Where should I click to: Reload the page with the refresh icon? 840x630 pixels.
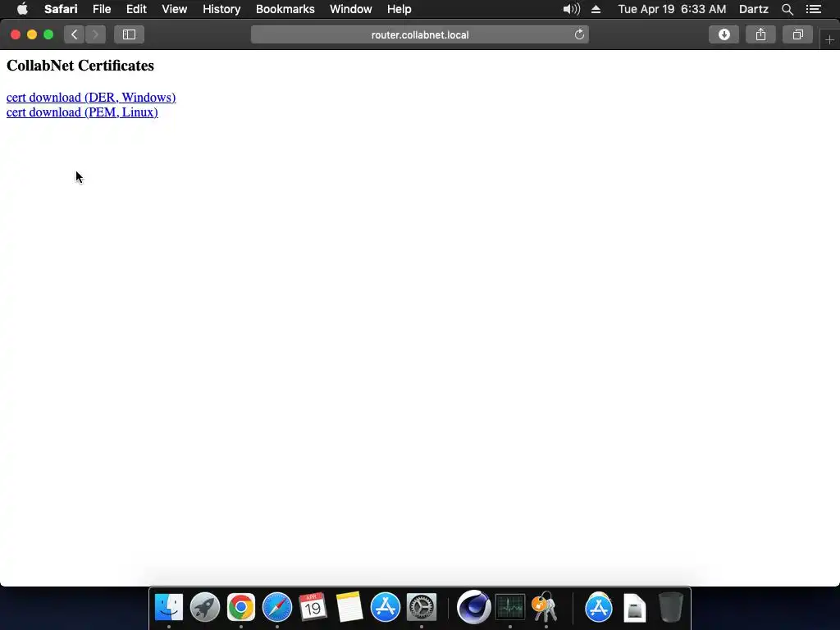click(x=579, y=34)
